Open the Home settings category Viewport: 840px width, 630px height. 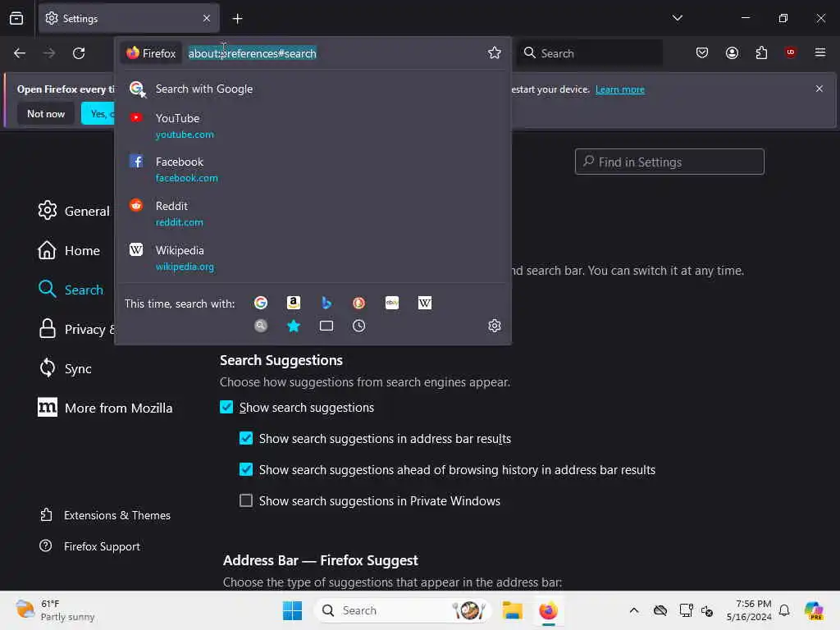[69, 250]
